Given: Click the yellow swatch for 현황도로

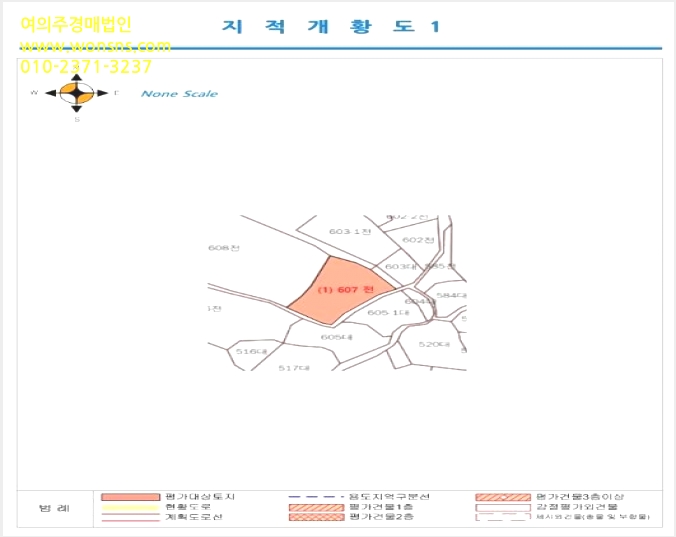Looking at the screenshot, I should (x=130, y=507).
